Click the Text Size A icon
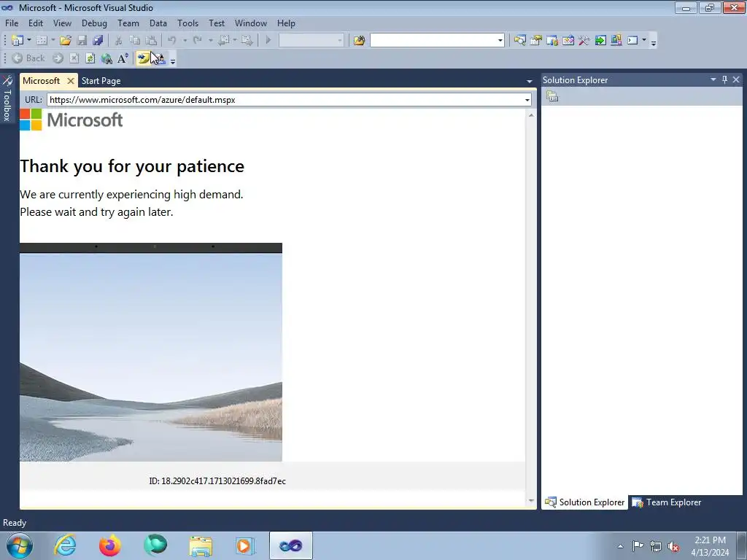The width and height of the screenshot is (747, 560). pyautogui.click(x=123, y=58)
